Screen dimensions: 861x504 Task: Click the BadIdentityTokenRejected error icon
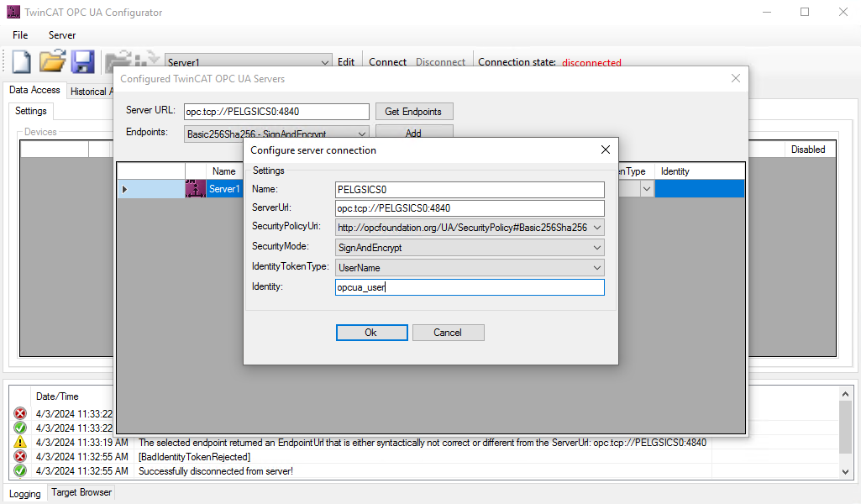pyautogui.click(x=20, y=456)
